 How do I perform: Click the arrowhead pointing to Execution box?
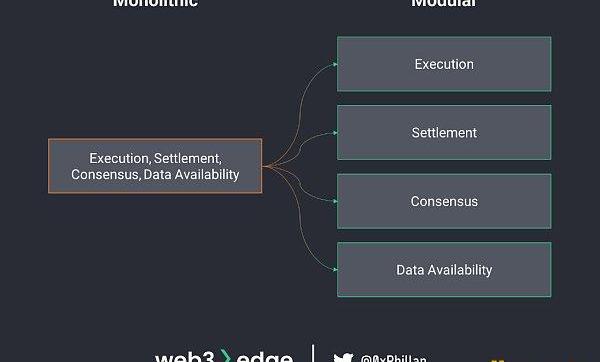click(x=335, y=64)
